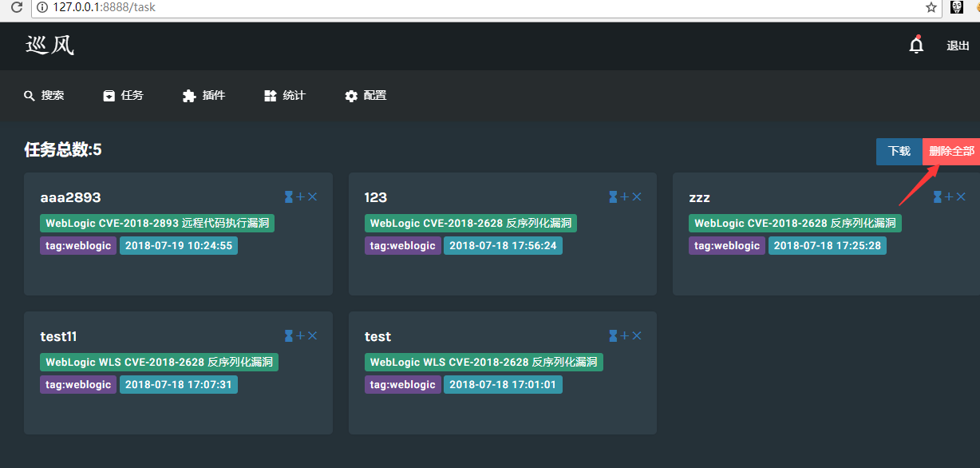Delete the test11 task with X icon
The image size is (980, 468).
click(x=313, y=335)
